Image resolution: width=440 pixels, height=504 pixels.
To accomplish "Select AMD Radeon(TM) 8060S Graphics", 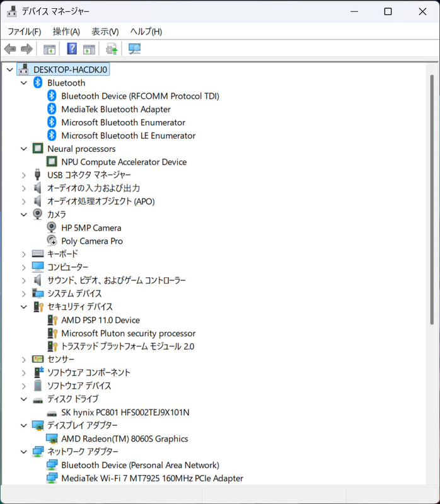I will (x=125, y=438).
